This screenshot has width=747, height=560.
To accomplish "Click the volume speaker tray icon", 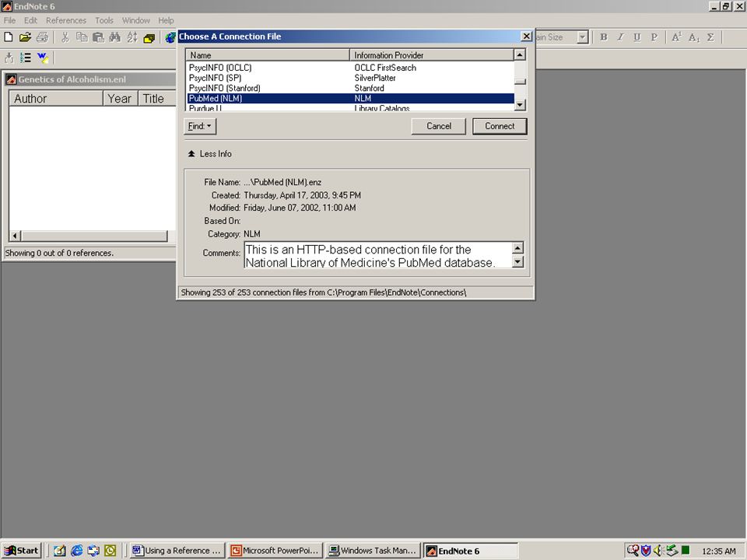I will 658,551.
